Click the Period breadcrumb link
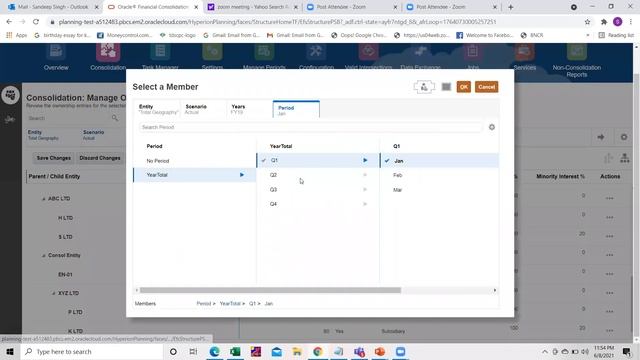The width and height of the screenshot is (640, 360). tap(203, 304)
